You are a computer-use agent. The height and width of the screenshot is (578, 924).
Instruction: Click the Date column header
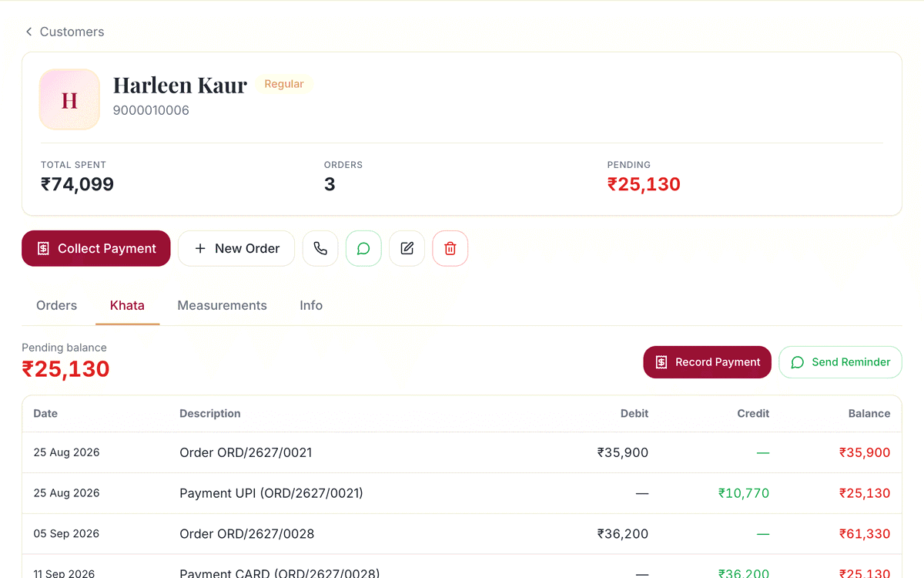[x=45, y=414]
